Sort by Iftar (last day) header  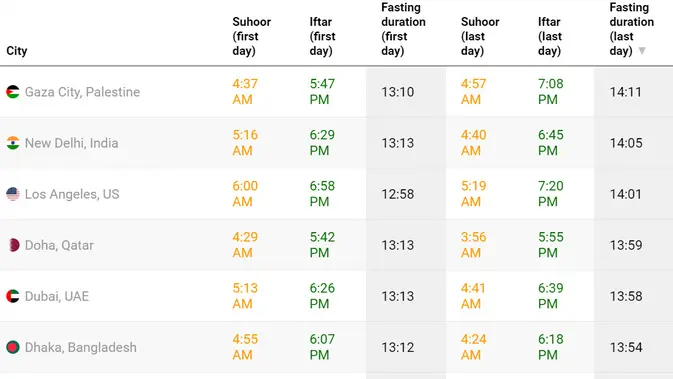(x=550, y=36)
